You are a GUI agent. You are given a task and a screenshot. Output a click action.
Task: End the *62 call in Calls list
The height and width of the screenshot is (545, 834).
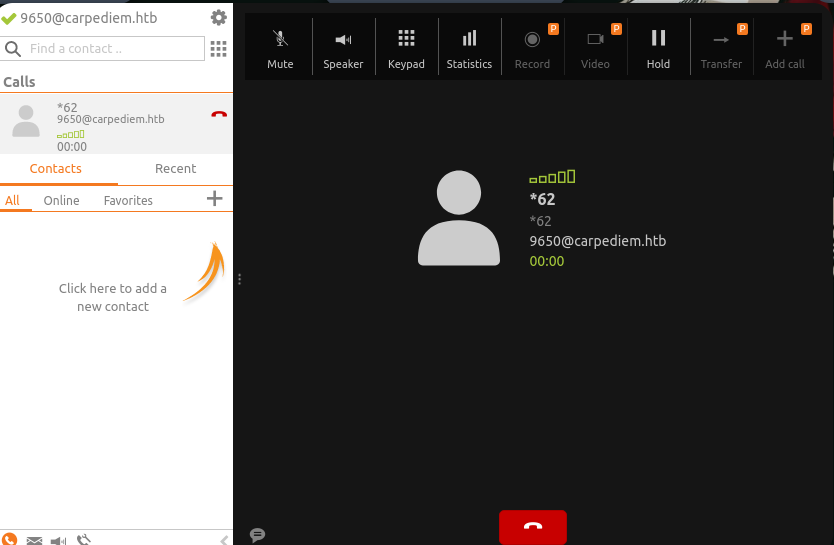click(219, 114)
